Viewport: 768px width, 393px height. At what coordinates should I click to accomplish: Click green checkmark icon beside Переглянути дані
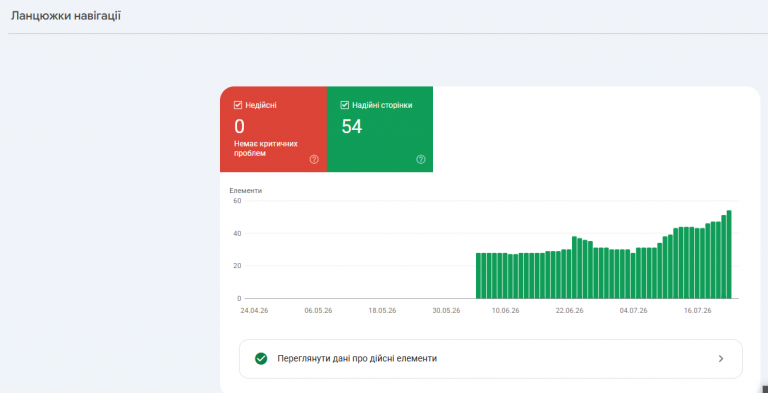[261, 359]
